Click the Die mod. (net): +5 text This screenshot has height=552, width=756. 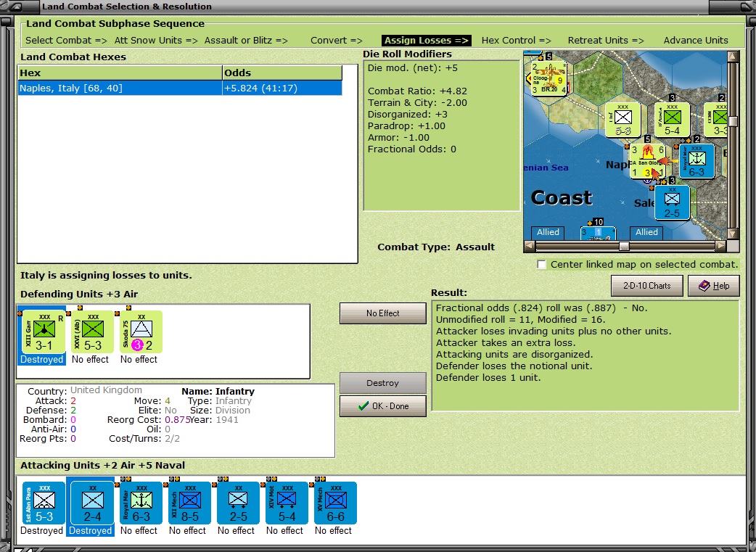pos(413,68)
